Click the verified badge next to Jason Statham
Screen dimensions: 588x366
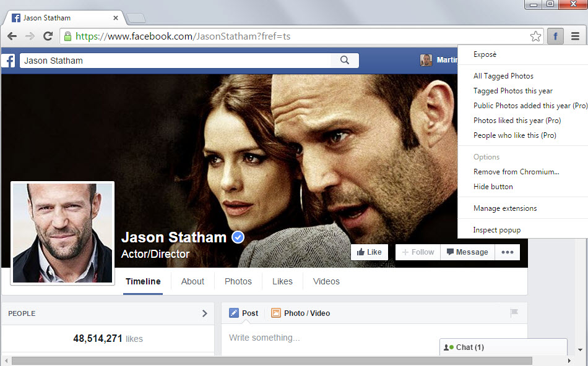point(238,237)
